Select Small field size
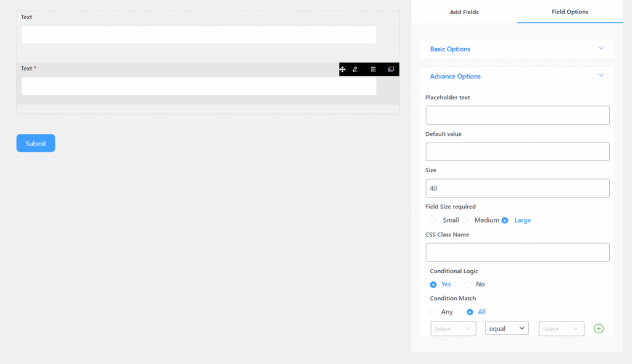This screenshot has width=632, height=364. pos(433,220)
